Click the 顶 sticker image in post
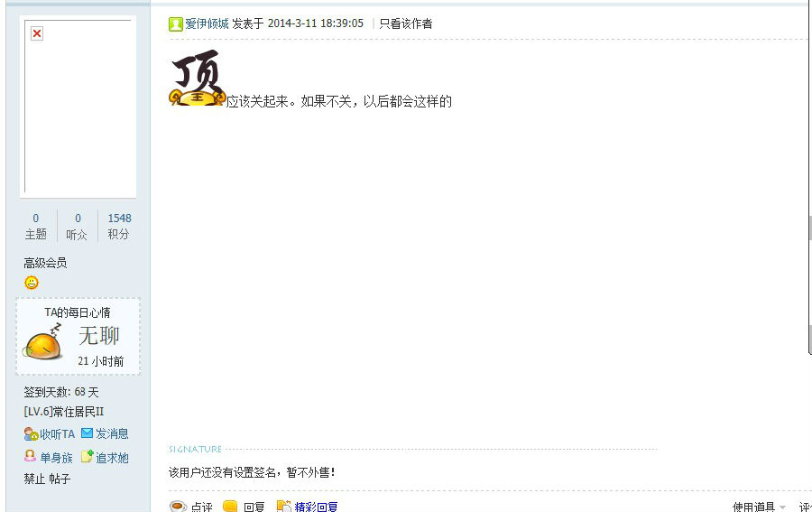 click(x=198, y=78)
